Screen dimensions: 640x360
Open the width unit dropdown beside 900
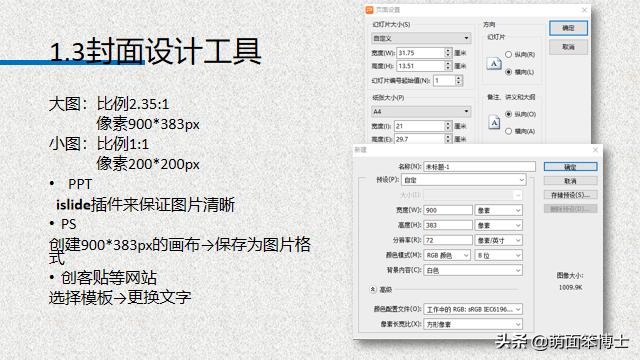(498, 210)
